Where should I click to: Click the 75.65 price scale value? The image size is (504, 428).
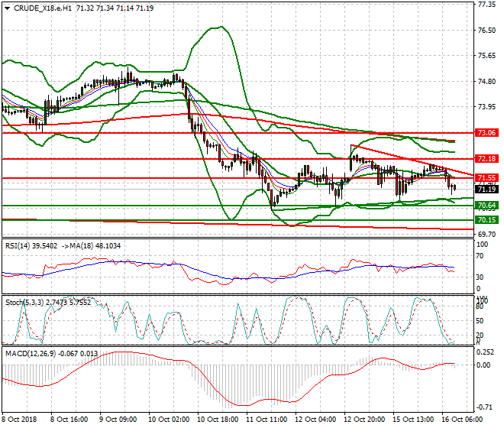486,56
